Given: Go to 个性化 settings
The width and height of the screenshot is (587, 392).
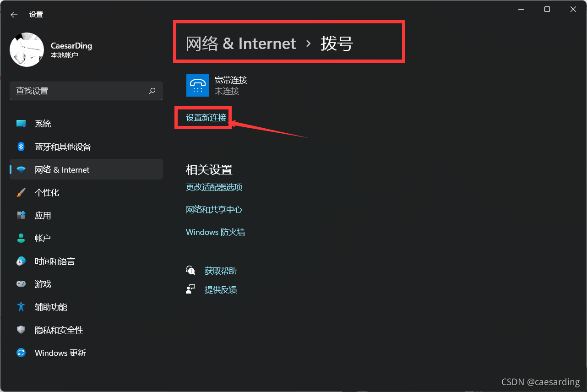Looking at the screenshot, I should [x=86, y=192].
